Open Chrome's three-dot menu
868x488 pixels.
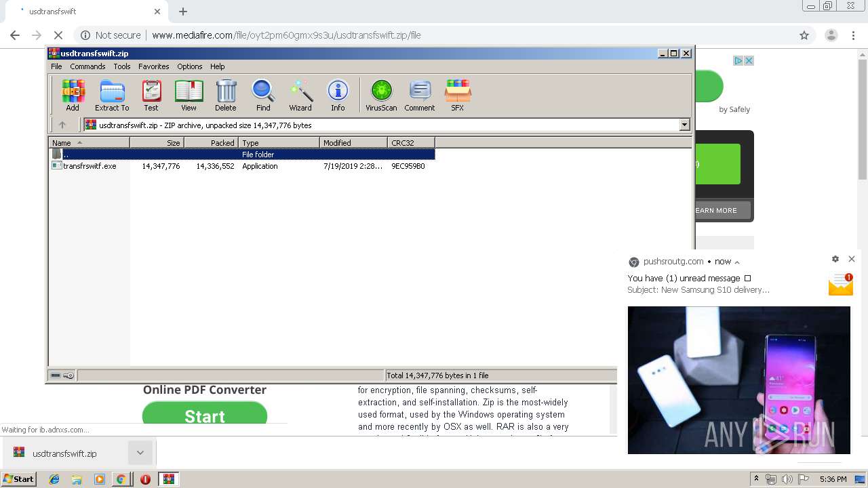852,35
